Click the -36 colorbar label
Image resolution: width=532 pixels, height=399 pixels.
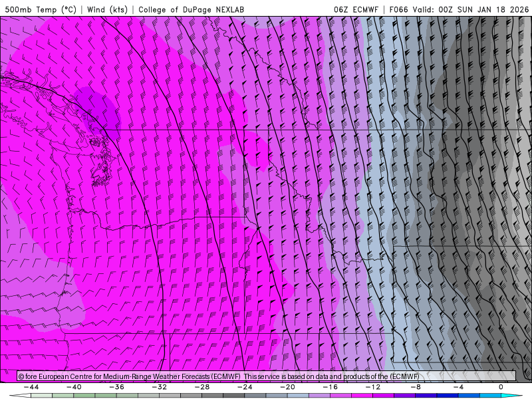(x=117, y=387)
